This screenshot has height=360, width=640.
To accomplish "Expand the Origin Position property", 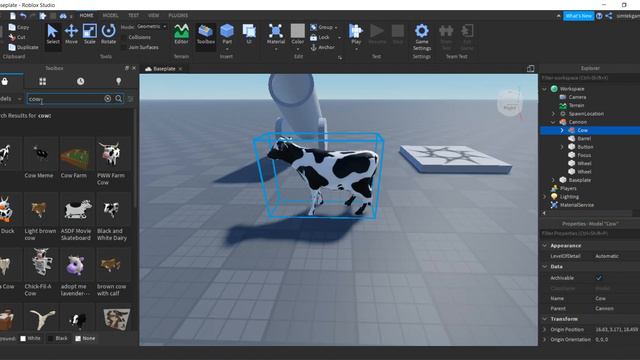I will click(544, 329).
